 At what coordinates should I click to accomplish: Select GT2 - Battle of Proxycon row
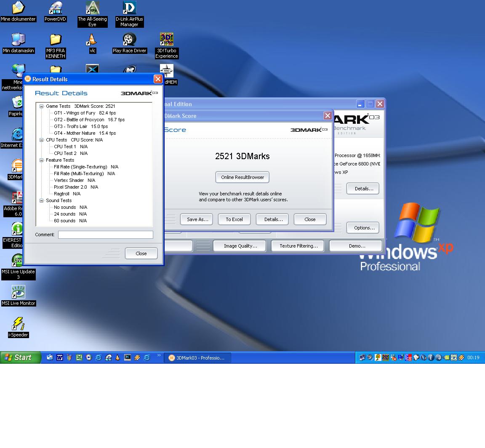[x=89, y=120]
